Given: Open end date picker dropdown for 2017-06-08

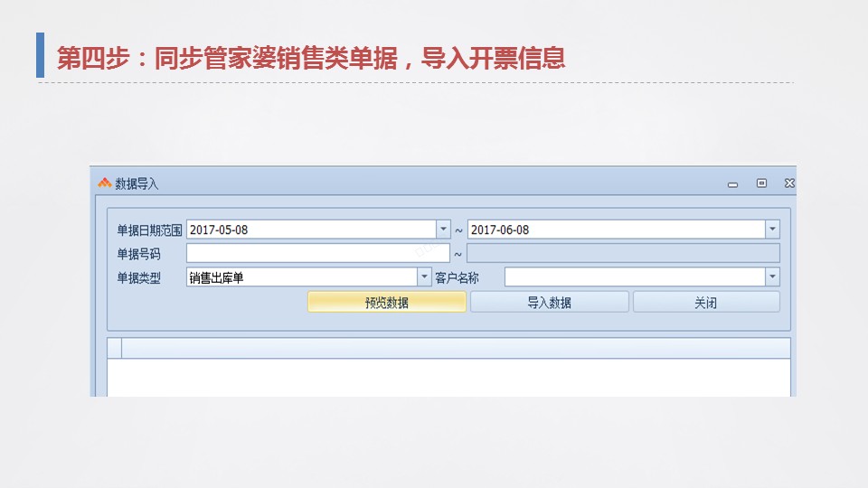Looking at the screenshot, I should tap(772, 229).
